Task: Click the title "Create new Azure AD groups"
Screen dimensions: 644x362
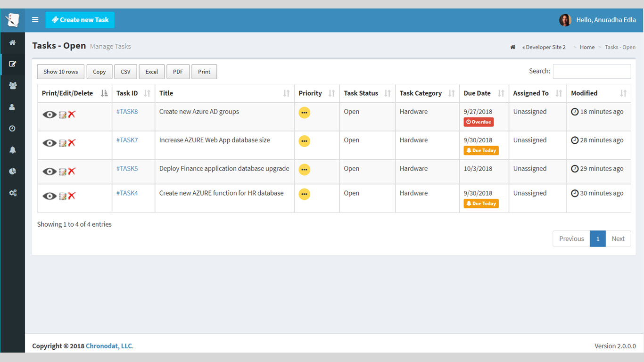Action: (x=199, y=112)
